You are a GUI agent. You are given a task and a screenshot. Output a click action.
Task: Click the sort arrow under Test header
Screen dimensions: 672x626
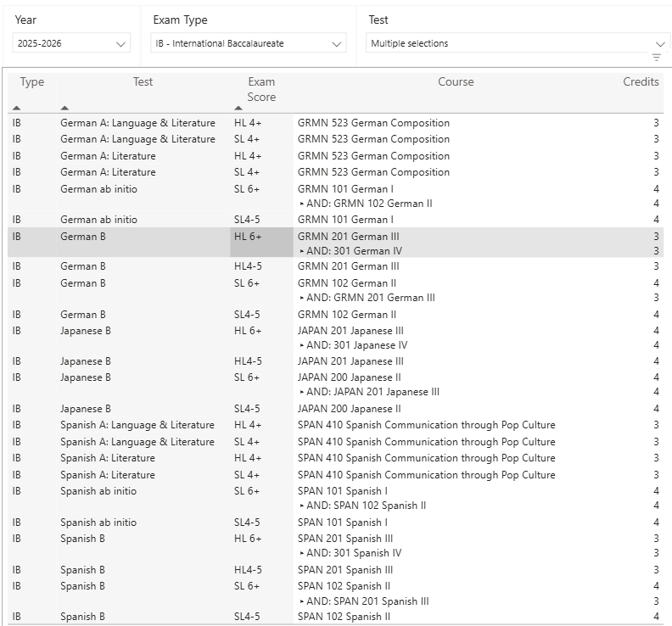click(64, 108)
